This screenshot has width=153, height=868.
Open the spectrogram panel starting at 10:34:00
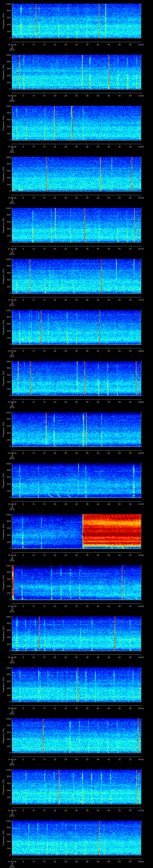[76, 174]
